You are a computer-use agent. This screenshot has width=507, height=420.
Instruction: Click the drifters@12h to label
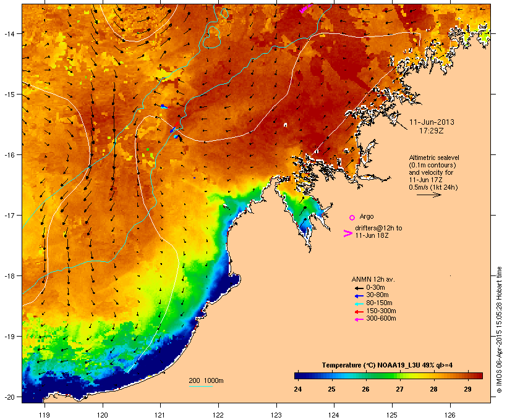pos(378,228)
